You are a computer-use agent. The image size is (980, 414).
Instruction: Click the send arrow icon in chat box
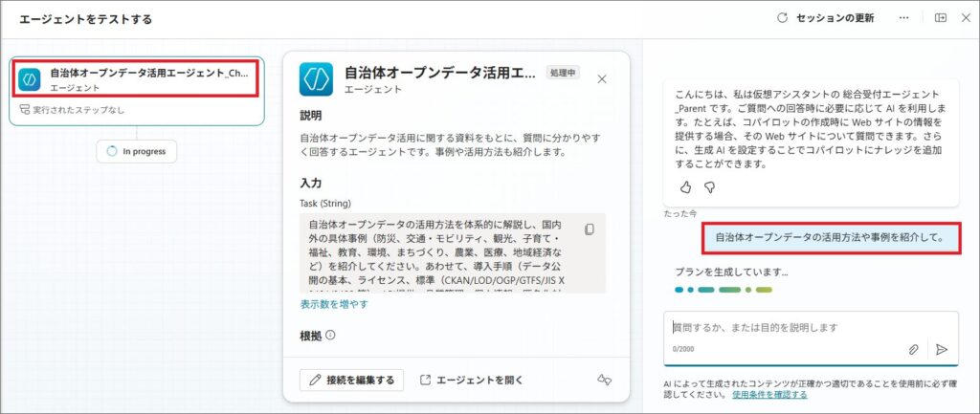(x=942, y=350)
